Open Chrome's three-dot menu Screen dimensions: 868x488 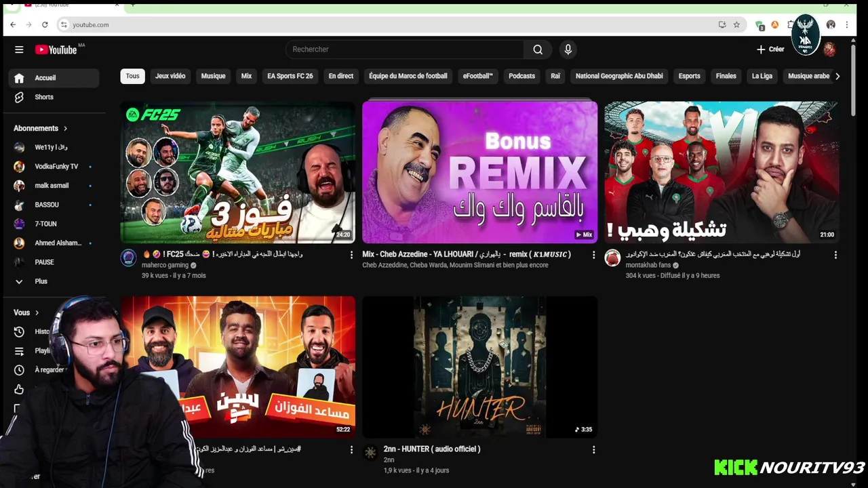tap(846, 24)
